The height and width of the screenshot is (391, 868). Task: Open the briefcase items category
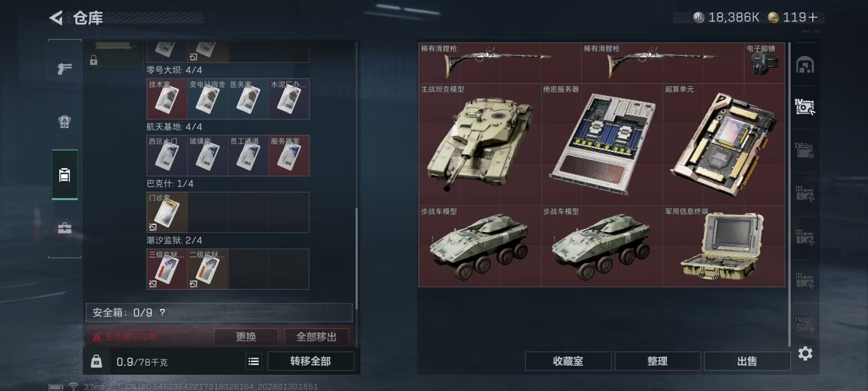coord(65,228)
